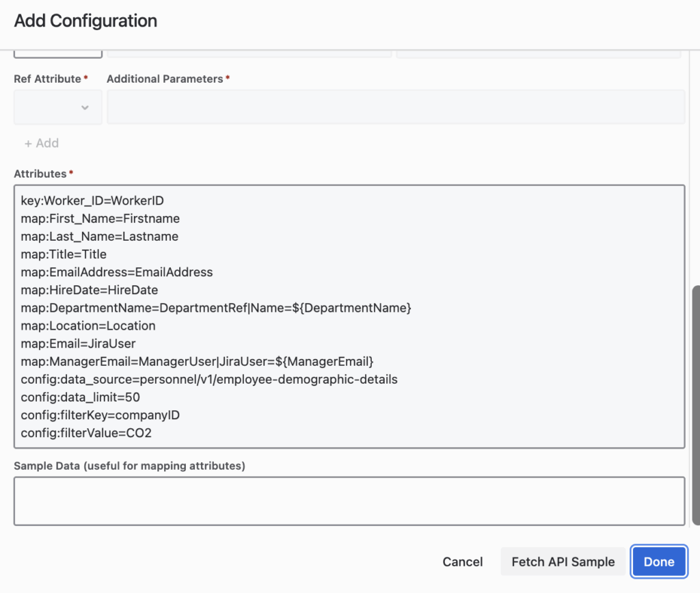Click the config:filterValue=CO2 line
This screenshot has height=593, width=700.
(86, 432)
